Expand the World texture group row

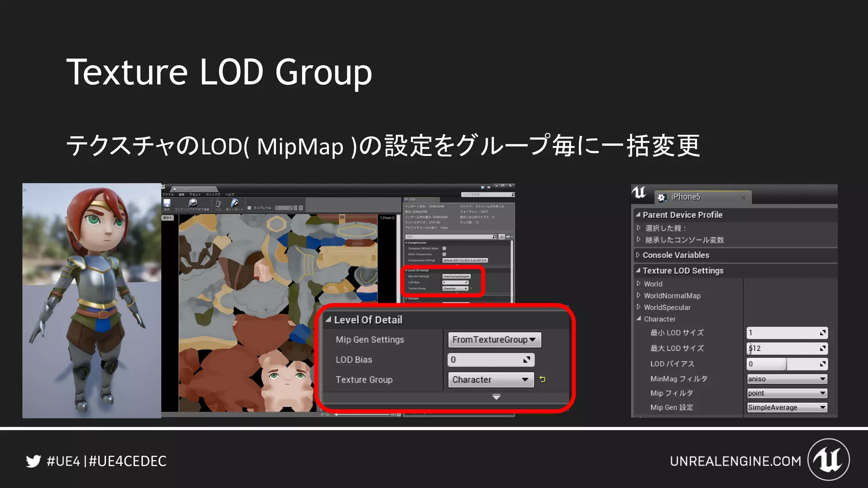pos(639,283)
